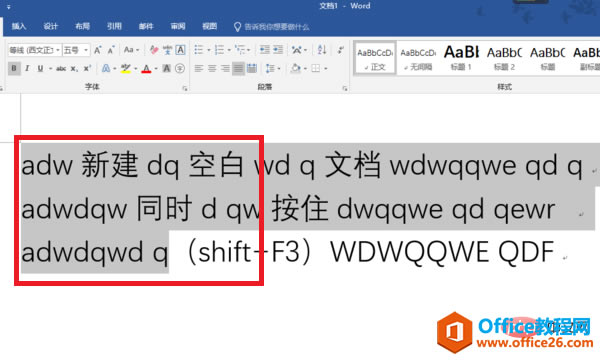600x360 pixels.
Task: Open the 视图 ribbon tab
Action: tap(209, 26)
